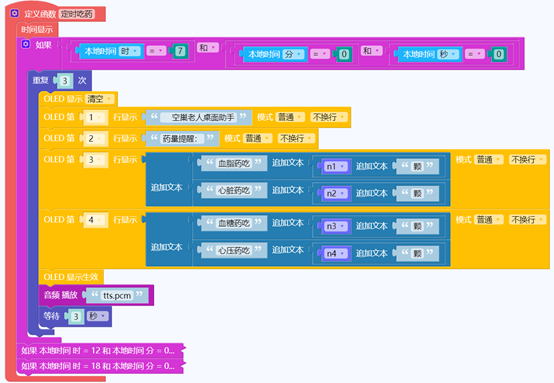Open the 不换行 dropdown on OLED row 1
Screen dimensions: 554x383
pyautogui.click(x=329, y=117)
